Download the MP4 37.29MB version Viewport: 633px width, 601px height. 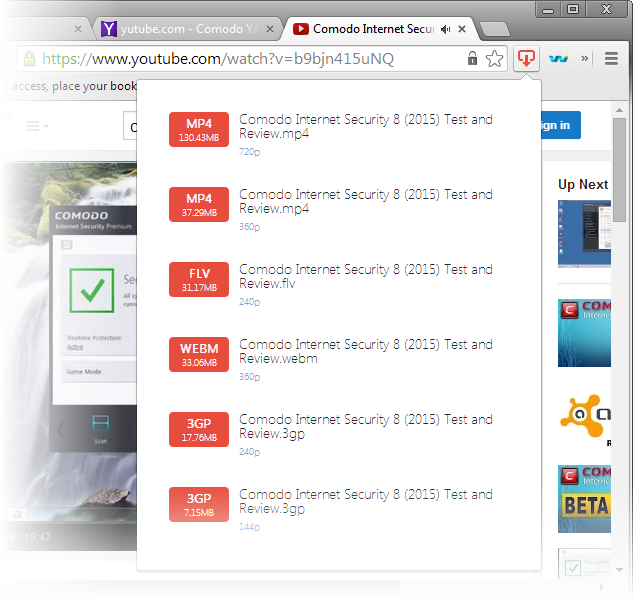tap(199, 205)
